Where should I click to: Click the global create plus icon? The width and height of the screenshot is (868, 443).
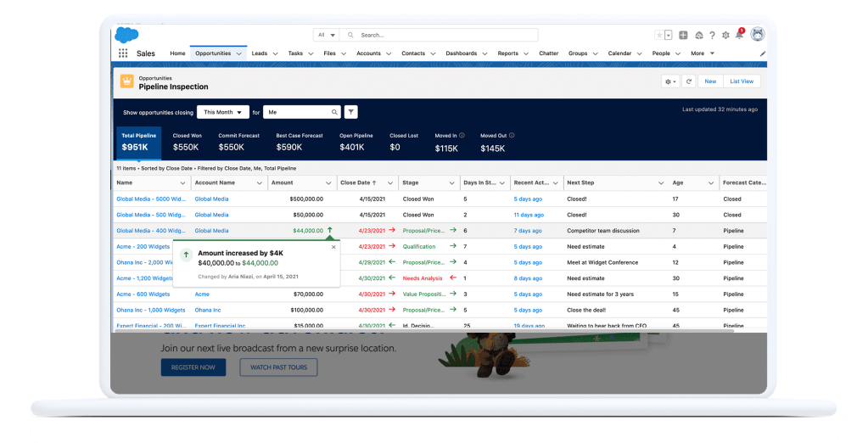point(683,35)
